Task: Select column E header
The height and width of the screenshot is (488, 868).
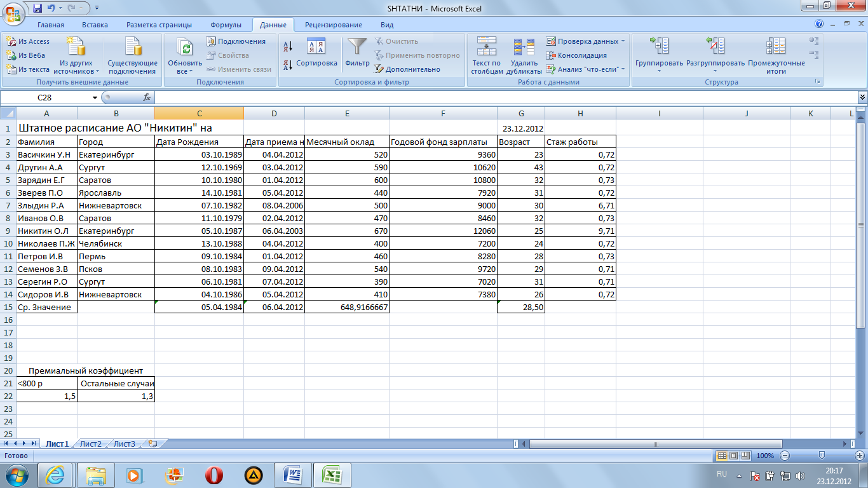Action: 347,113
